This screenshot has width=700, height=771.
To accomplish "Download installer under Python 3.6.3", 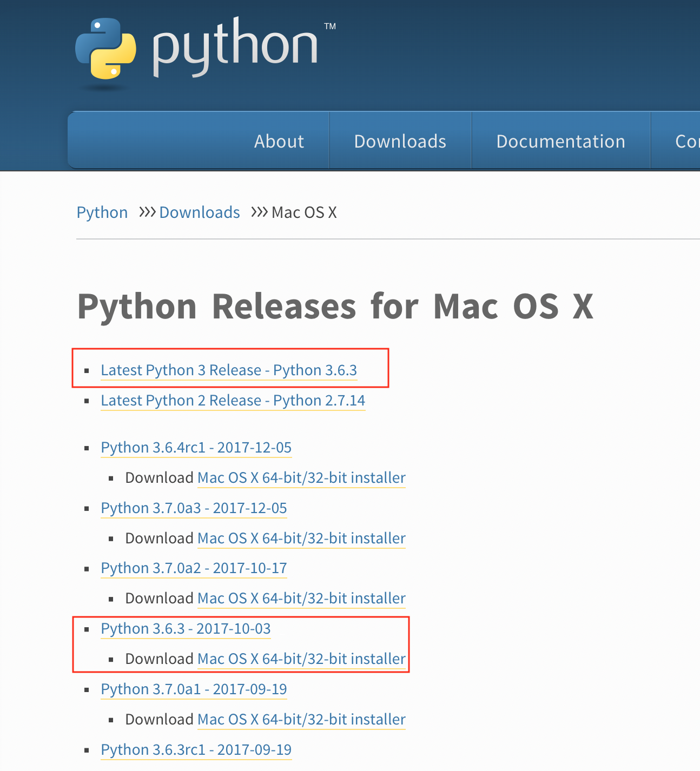I will (302, 659).
